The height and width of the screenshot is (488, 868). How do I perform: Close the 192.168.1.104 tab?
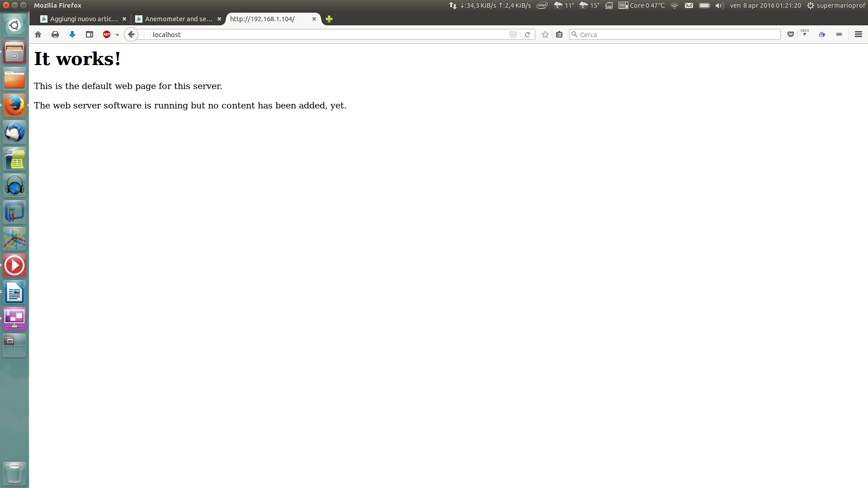(314, 19)
